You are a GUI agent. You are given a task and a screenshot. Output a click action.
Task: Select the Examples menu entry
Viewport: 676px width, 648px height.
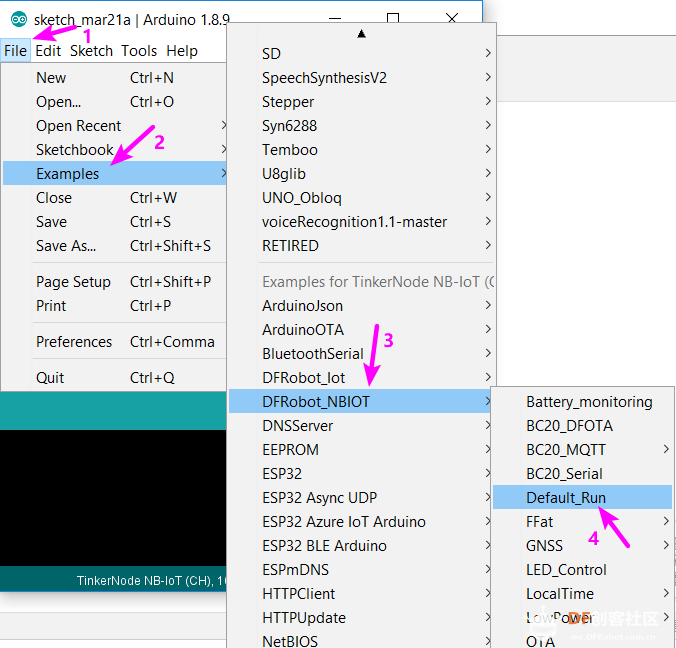(x=115, y=174)
